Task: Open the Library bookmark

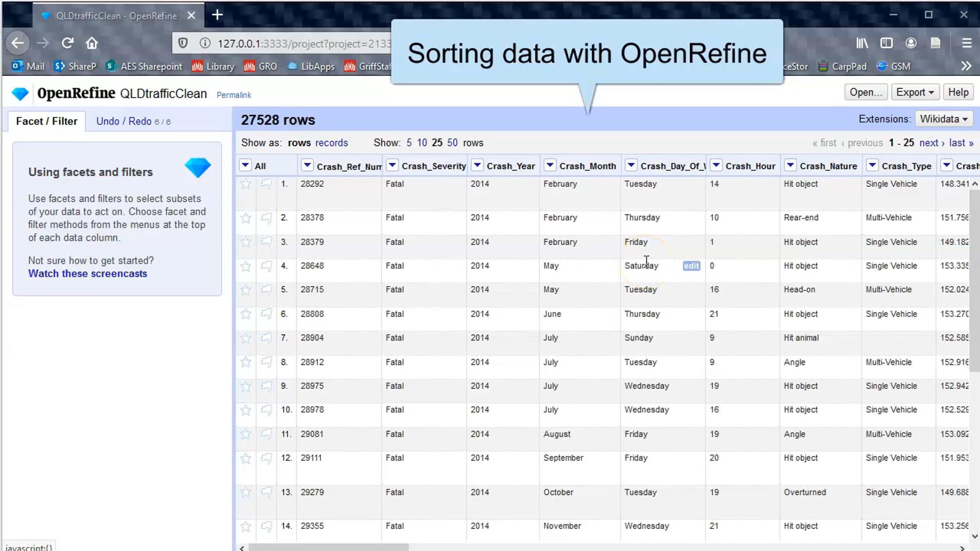Action: click(x=214, y=66)
